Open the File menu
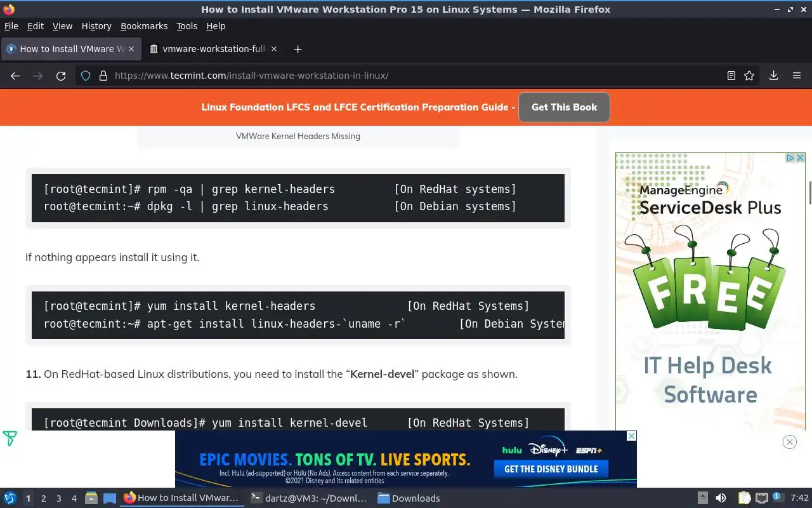This screenshot has height=508, width=812. click(x=11, y=26)
